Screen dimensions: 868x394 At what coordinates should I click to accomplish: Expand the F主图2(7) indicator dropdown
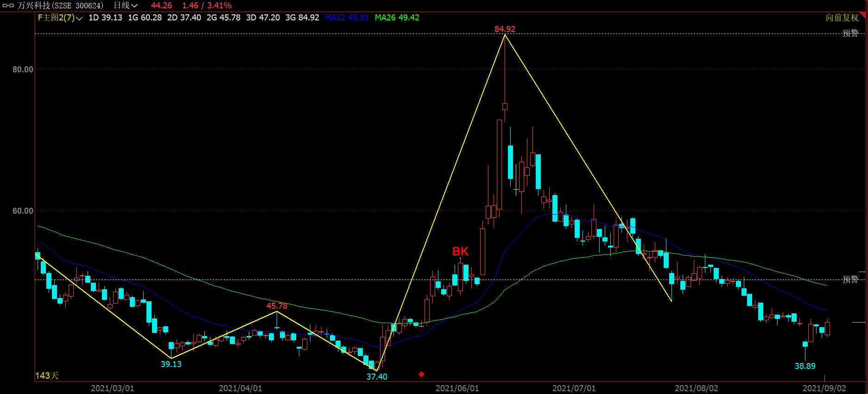(60, 18)
